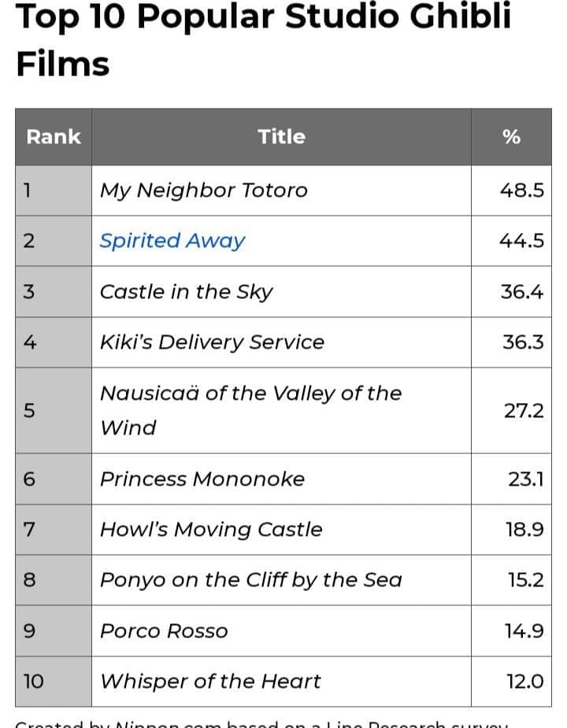The width and height of the screenshot is (567, 728).
Task: Click the 48.5 percentage value
Action: pyautogui.click(x=521, y=190)
